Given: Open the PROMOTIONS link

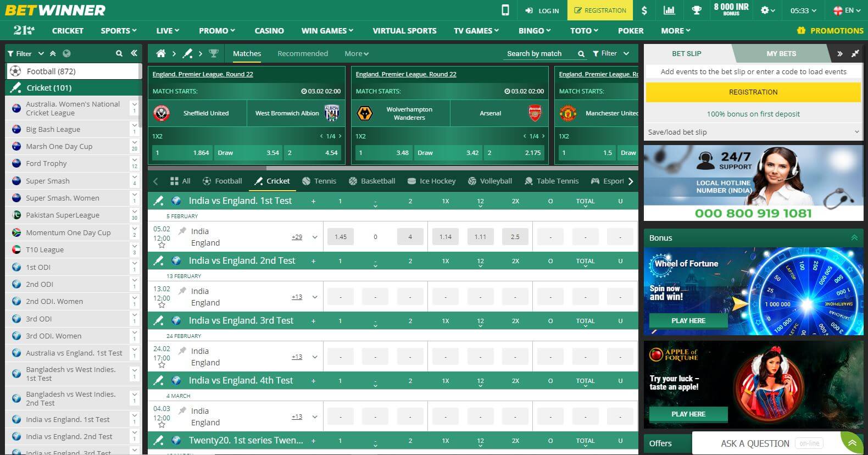Looking at the screenshot, I should click(830, 31).
